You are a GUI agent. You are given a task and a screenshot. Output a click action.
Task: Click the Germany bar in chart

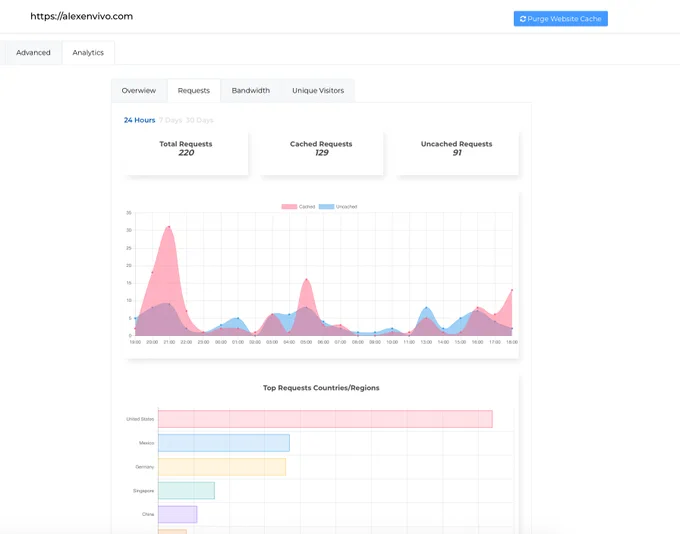coord(222,467)
